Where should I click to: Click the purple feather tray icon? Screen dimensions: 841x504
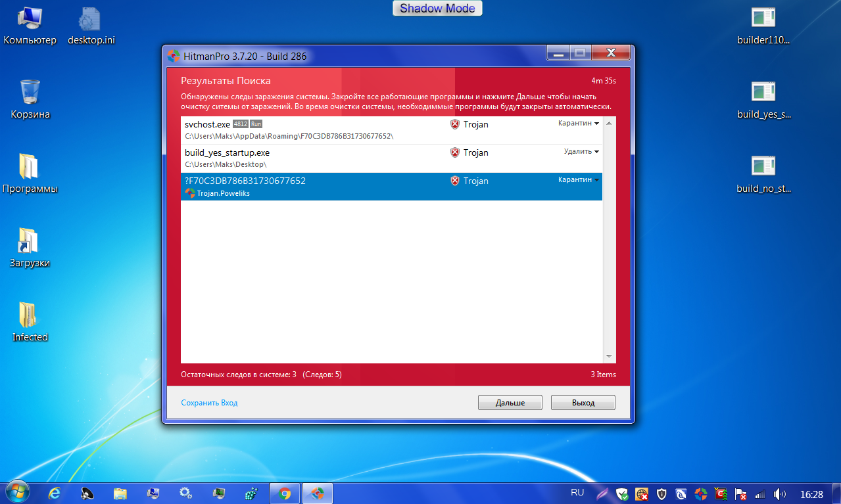(x=602, y=493)
